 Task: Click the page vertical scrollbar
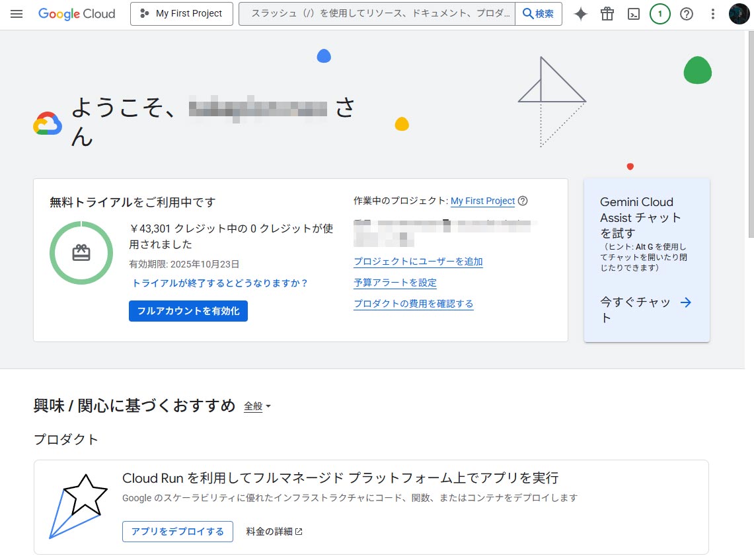point(750,135)
